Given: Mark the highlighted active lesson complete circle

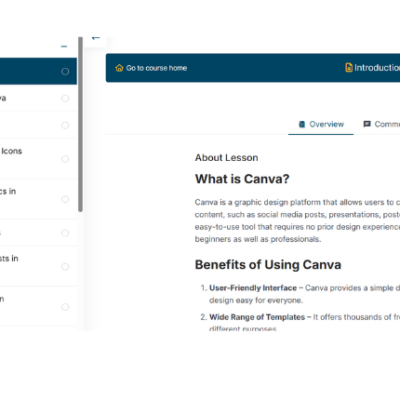Looking at the screenshot, I should point(65,72).
